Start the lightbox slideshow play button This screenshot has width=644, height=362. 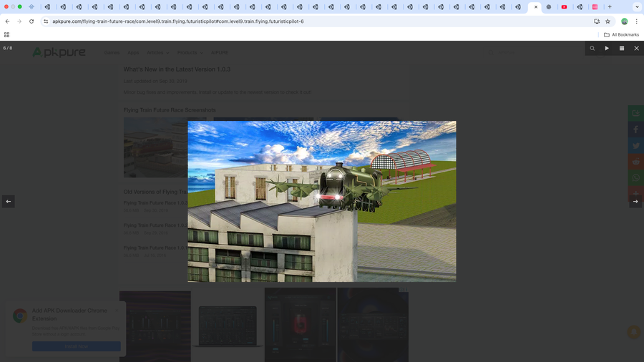coord(607,49)
